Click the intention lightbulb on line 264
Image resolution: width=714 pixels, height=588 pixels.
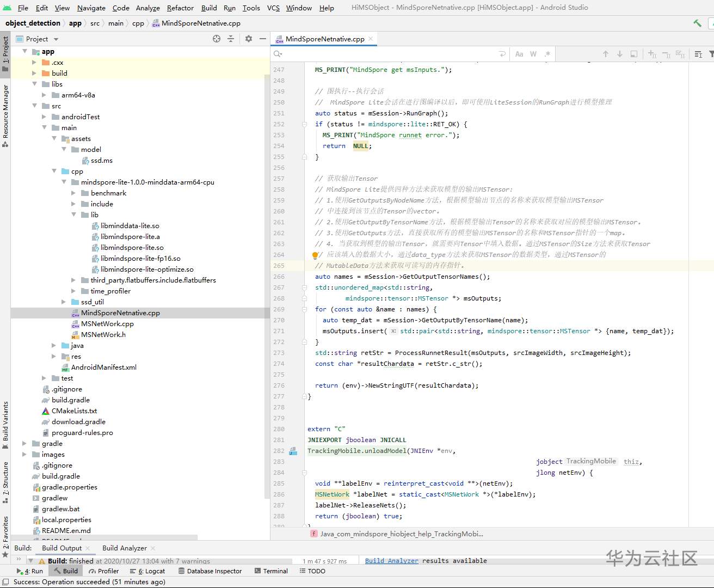tap(315, 255)
